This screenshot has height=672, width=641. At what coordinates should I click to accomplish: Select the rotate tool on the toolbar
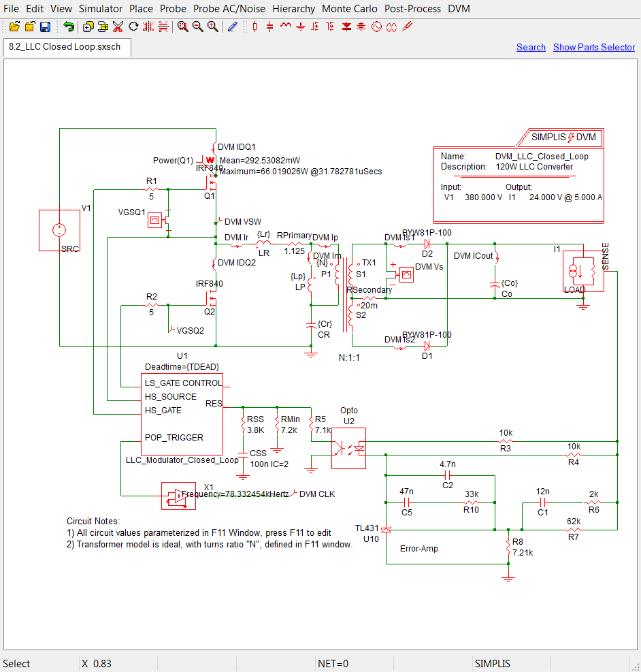(134, 26)
